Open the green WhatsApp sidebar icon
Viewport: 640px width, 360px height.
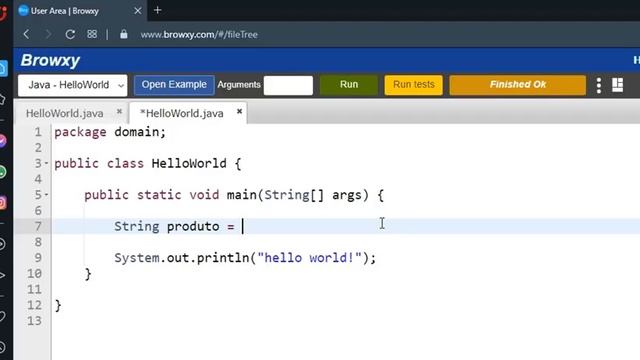pos(3,172)
